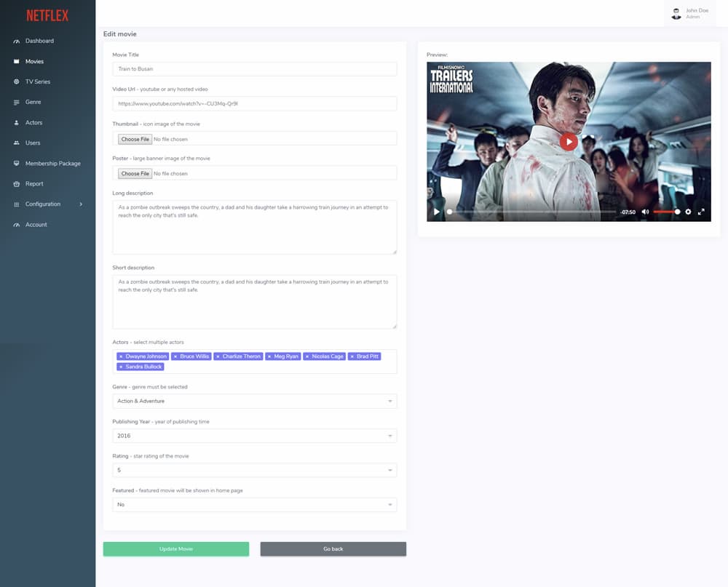Open video settings gear icon
The height and width of the screenshot is (587, 728).
pos(688,212)
